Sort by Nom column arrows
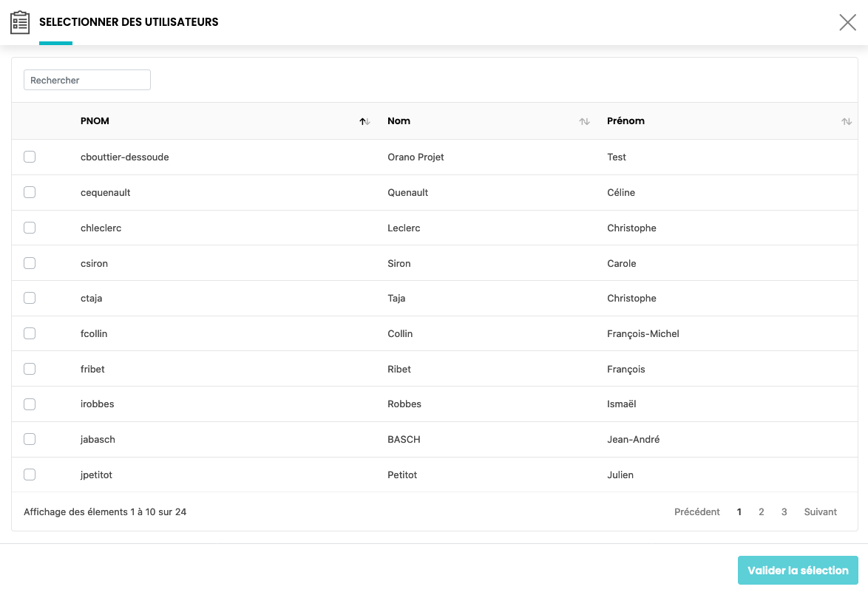Screen dimensions: 868x595 [584, 121]
